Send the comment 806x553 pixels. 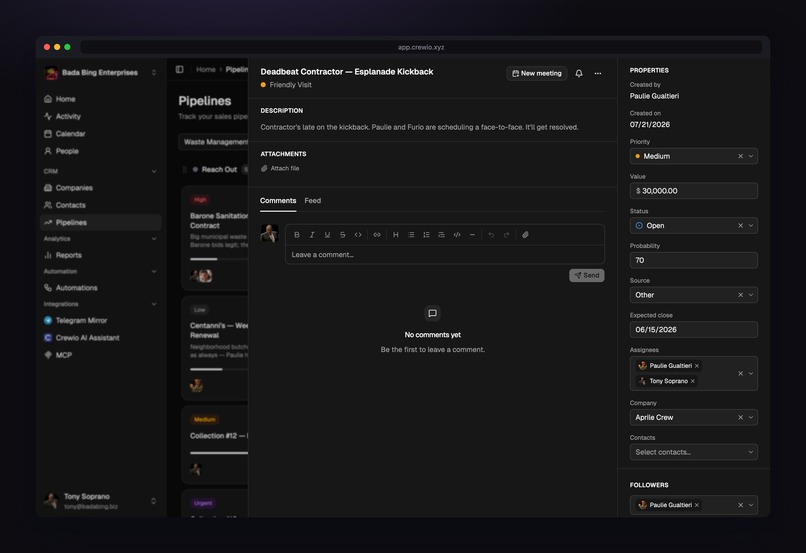point(587,275)
